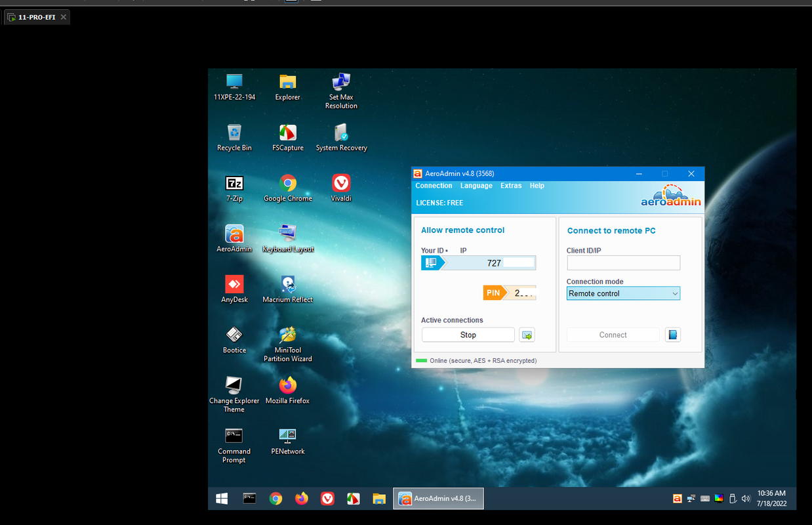
Task: Click the Stop button under Active connections
Action: point(468,335)
